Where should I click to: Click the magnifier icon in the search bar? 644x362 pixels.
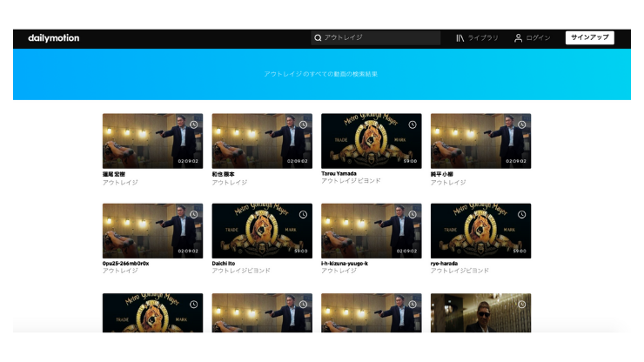[x=319, y=38]
